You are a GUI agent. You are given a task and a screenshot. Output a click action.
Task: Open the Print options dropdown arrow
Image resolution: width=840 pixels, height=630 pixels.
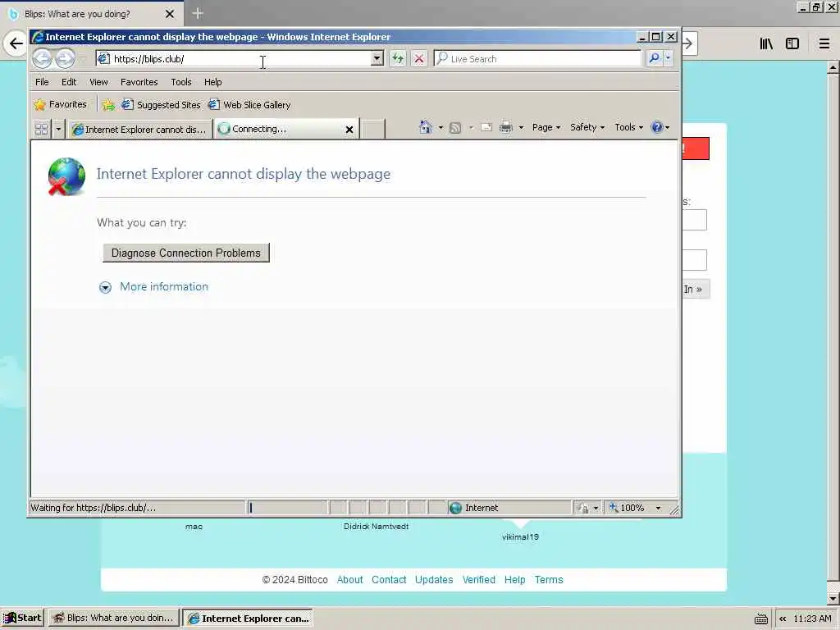tap(521, 127)
